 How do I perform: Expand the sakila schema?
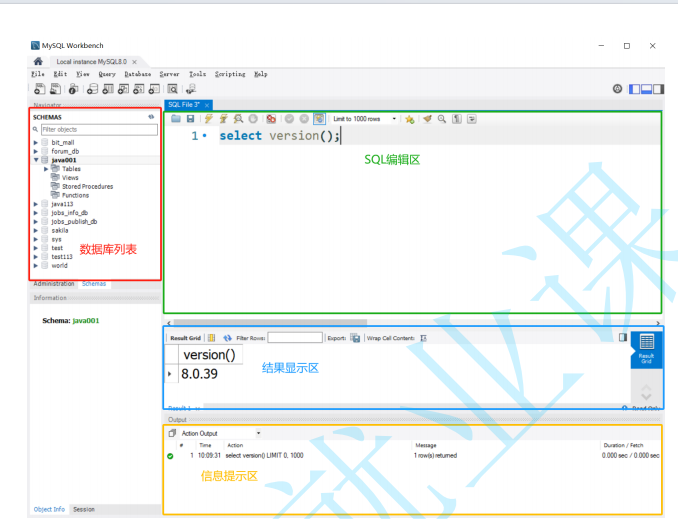tap(36, 231)
